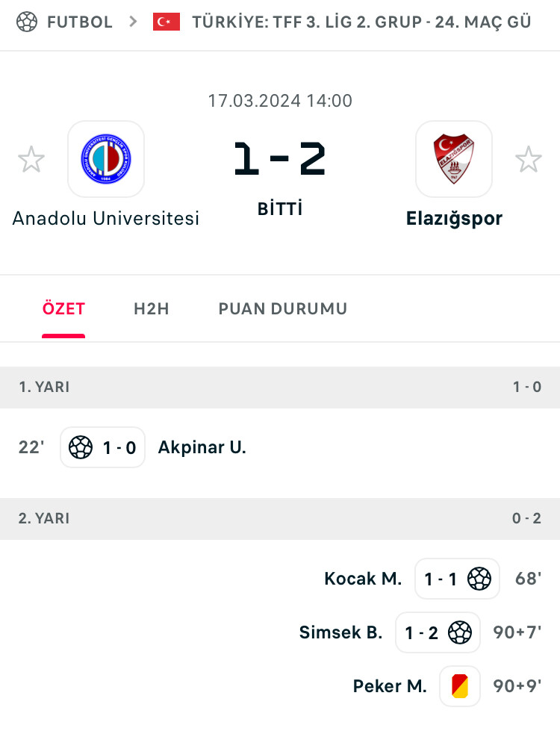The height and width of the screenshot is (731, 560).
Task: Click the FUTBOL breadcrumb link
Action: [x=80, y=22]
